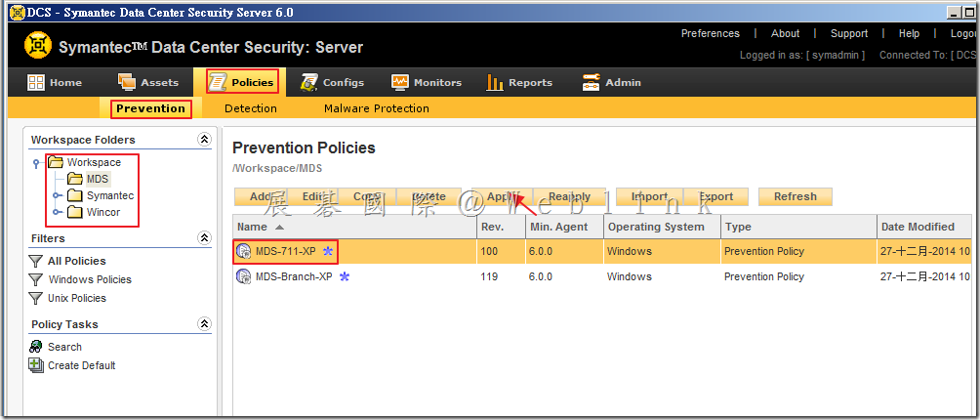This screenshot has height=420, width=980.
Task: Open the Create Default policy task
Action: coord(81,365)
